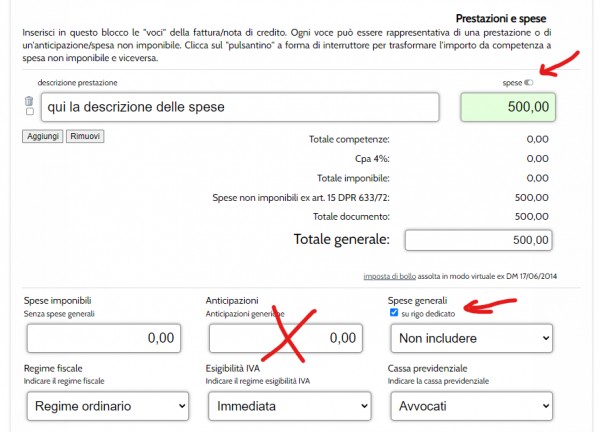600x432 pixels.
Task: Click the green 500,00 amount field
Action: 507,107
